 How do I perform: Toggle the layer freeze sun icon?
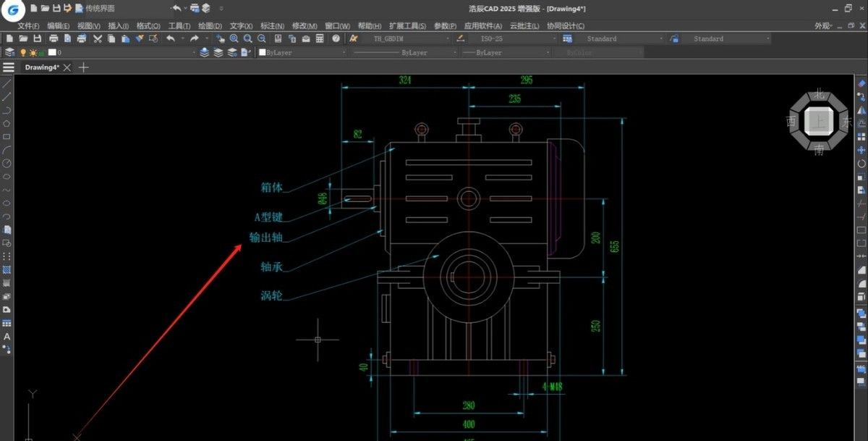pos(33,53)
